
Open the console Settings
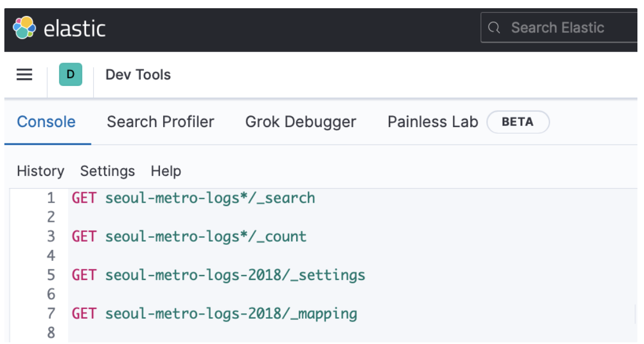(x=107, y=171)
